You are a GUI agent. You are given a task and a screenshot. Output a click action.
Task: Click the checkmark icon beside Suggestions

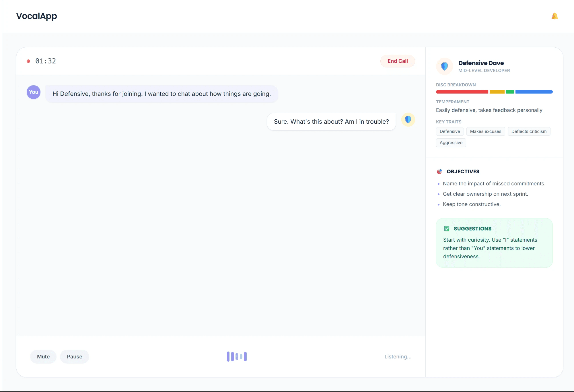tap(447, 229)
